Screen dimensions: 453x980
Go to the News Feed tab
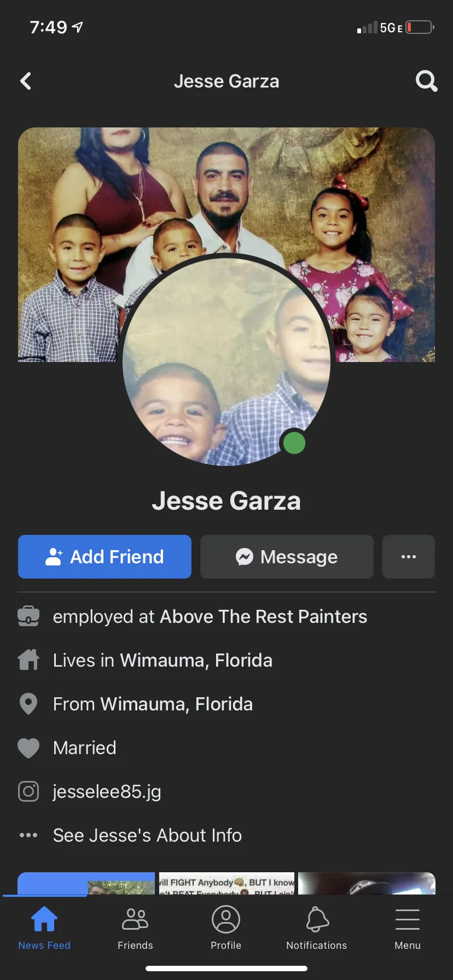click(44, 929)
